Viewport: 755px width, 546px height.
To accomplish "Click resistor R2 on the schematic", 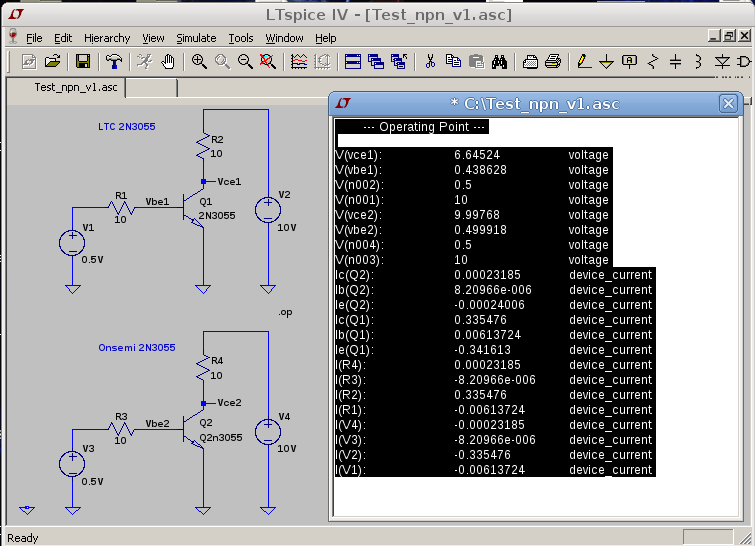I will point(203,145).
